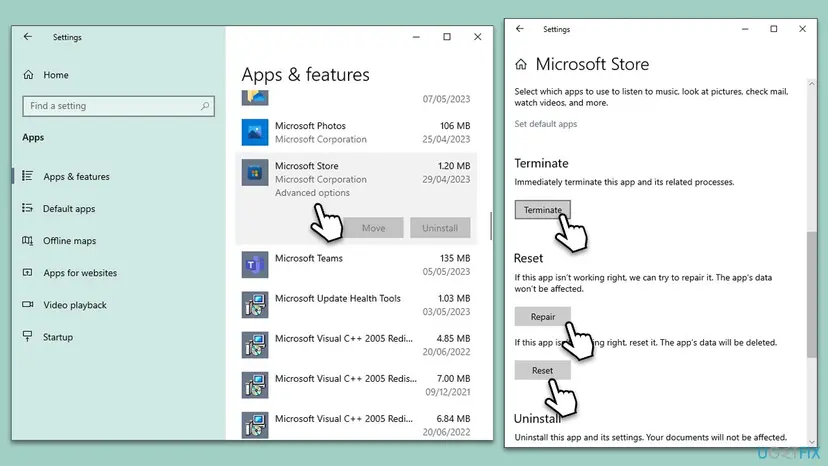Click Microsoft Teams app icon
Screen dimensions: 828x466
[255, 265]
